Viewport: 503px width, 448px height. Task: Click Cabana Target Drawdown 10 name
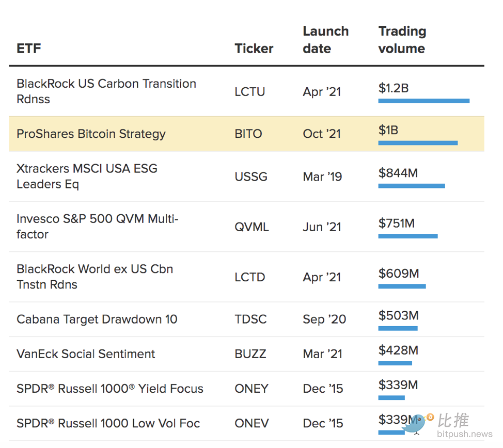[97, 319]
